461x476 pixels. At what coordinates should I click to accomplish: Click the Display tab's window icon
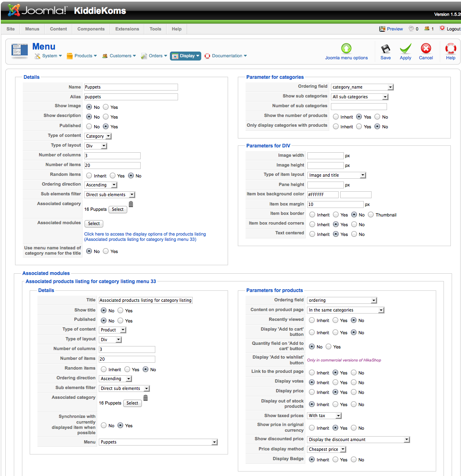(x=175, y=56)
